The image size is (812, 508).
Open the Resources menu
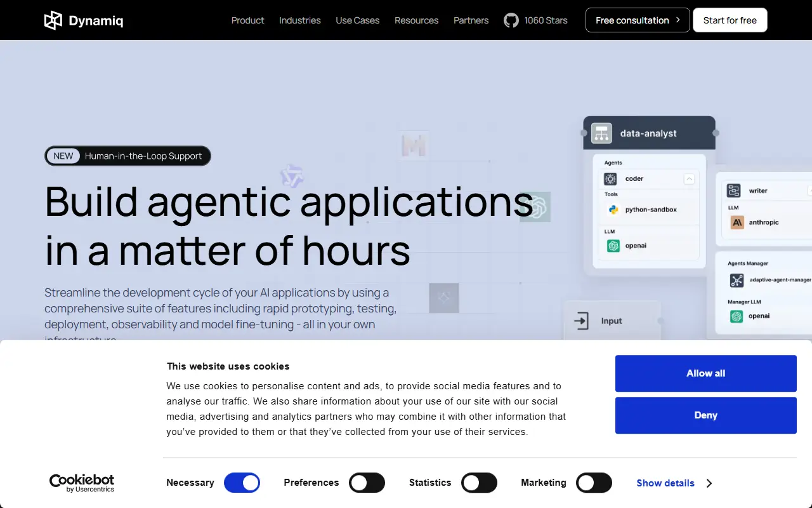[416, 20]
